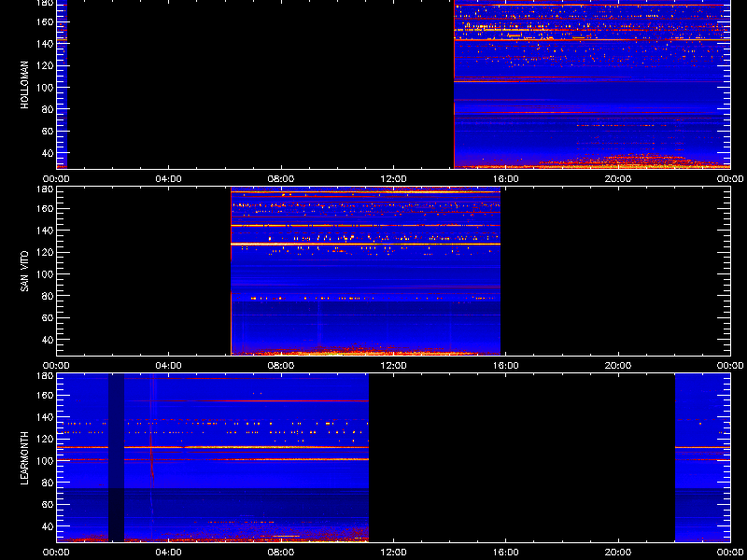Select the 40 frequency label on the San Vito axis
The image size is (747, 560).
point(49,340)
